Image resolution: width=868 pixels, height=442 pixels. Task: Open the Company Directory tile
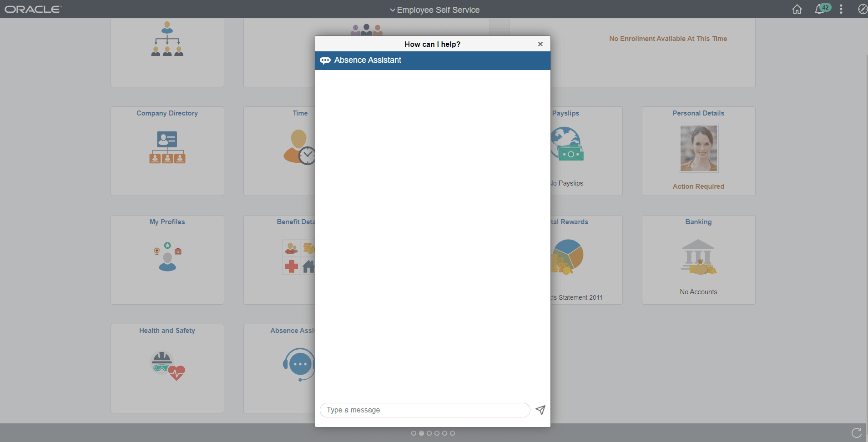pyautogui.click(x=167, y=151)
